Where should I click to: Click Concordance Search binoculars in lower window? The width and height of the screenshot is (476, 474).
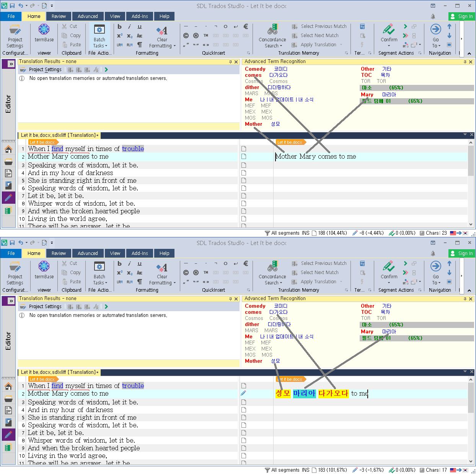[x=272, y=267]
